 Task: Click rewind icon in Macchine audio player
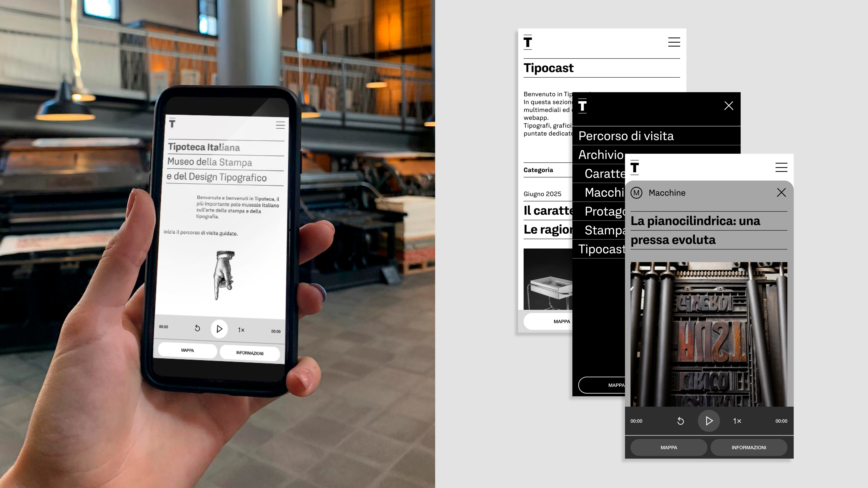pyautogui.click(x=680, y=421)
